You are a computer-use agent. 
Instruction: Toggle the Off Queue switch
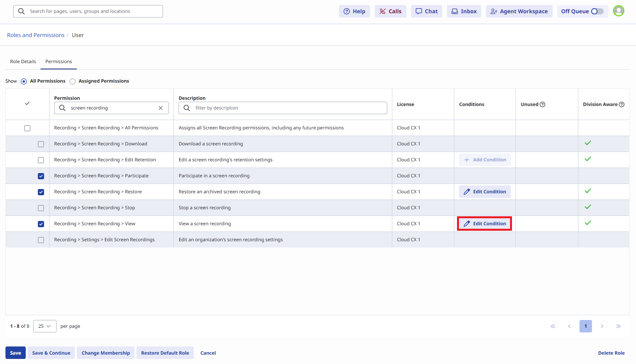[597, 11]
